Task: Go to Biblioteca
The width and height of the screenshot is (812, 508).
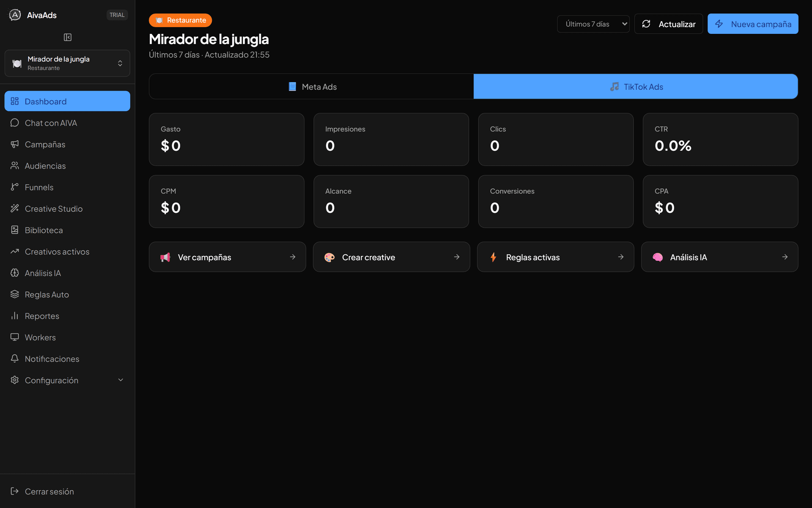Action: pos(67,230)
